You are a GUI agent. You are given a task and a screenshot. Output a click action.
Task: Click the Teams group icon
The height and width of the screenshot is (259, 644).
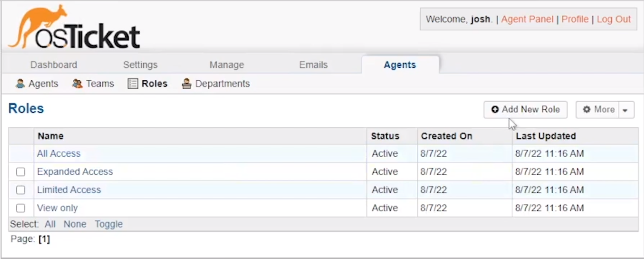click(77, 83)
